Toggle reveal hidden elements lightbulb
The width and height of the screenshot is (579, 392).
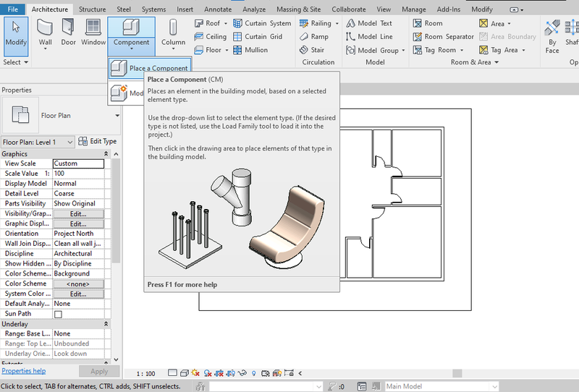click(254, 373)
